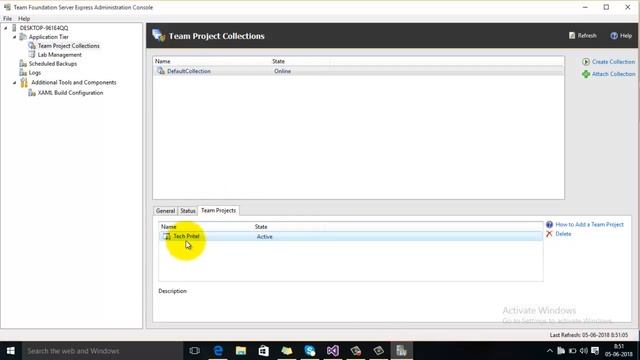This screenshot has height=360, width=640.
Task: Switch to the Team Projects tab
Action: coord(218,210)
